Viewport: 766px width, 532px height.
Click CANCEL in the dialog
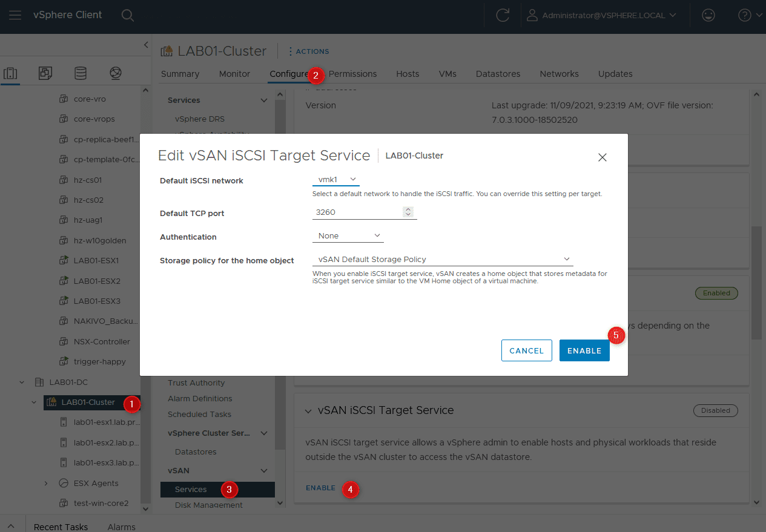(527, 350)
